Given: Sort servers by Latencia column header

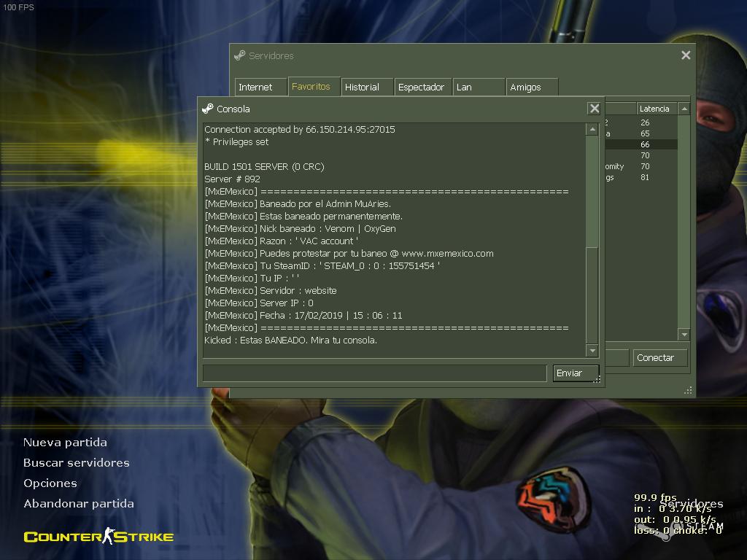Looking at the screenshot, I should (x=657, y=109).
